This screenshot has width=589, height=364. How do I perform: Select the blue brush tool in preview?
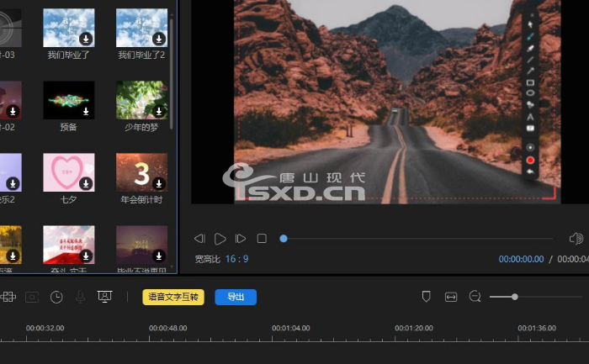pyautogui.click(x=530, y=36)
